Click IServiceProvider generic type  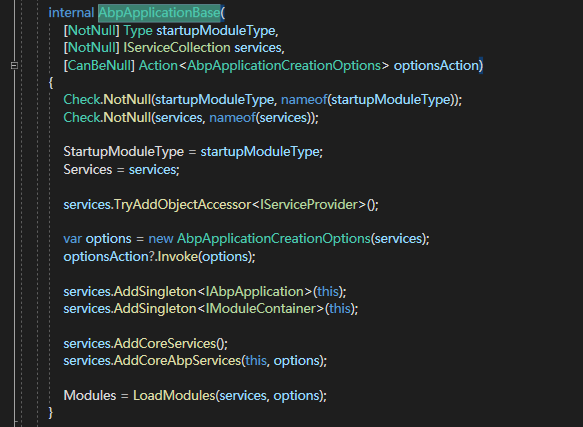point(309,205)
